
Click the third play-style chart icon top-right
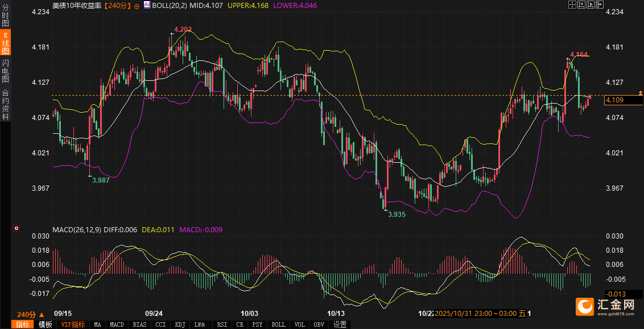(591, 5)
